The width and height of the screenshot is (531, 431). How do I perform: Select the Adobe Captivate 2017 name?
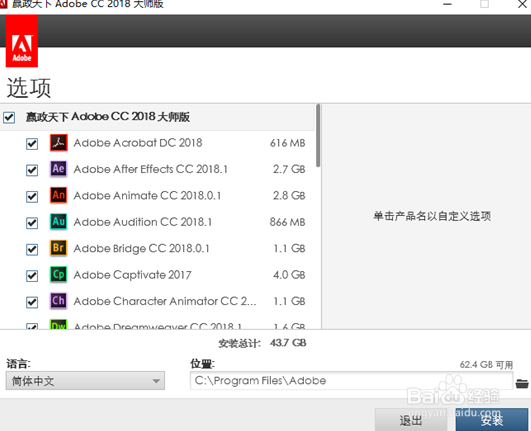[132, 275]
